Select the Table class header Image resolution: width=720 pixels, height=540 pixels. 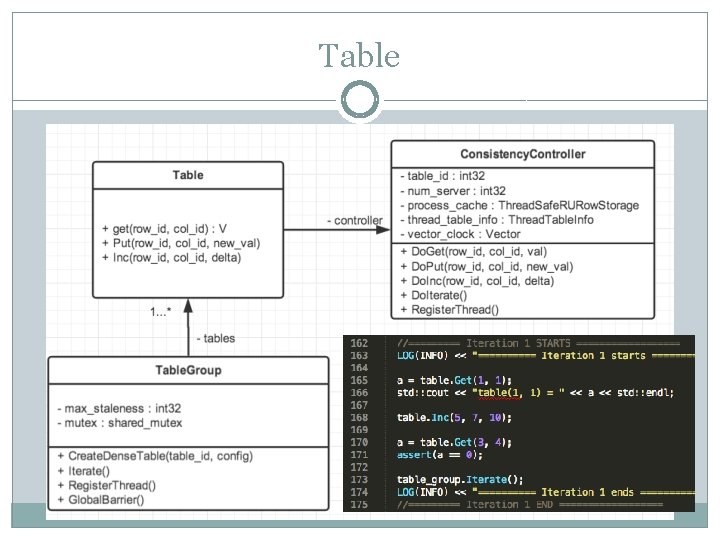(x=188, y=175)
